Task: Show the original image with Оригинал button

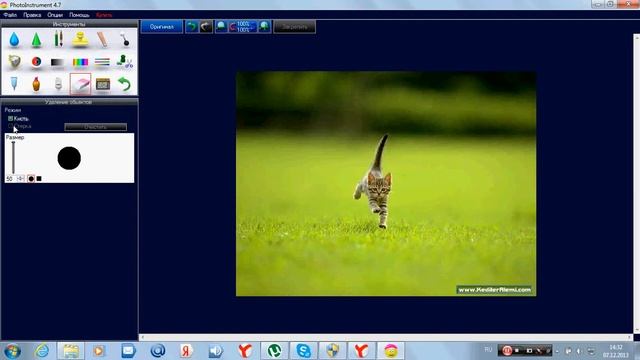Action: pyautogui.click(x=162, y=27)
